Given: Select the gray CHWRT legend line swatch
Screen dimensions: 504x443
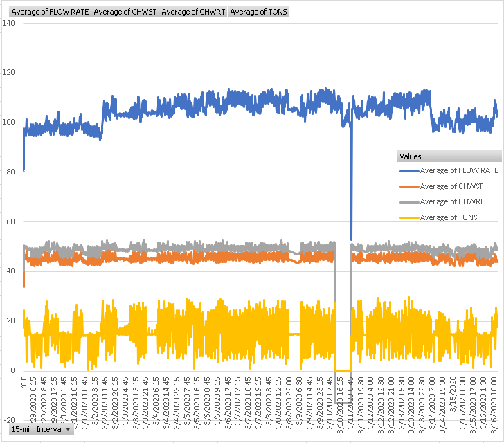Looking at the screenshot, I should pyautogui.click(x=410, y=202).
